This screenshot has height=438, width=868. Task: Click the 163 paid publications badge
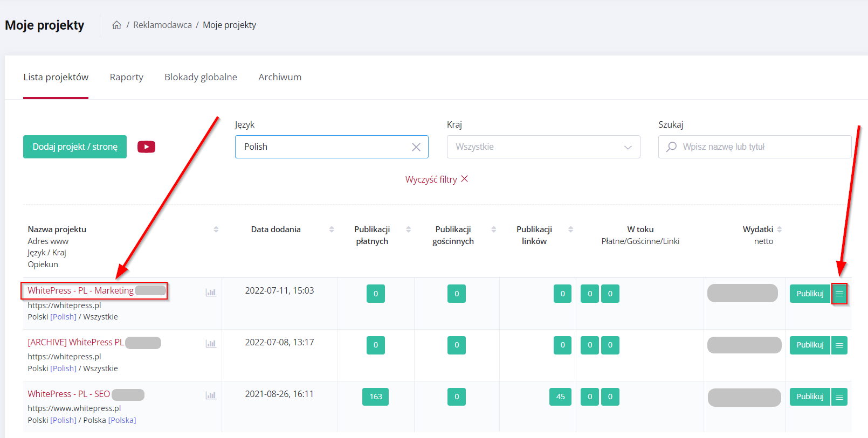pyautogui.click(x=376, y=397)
